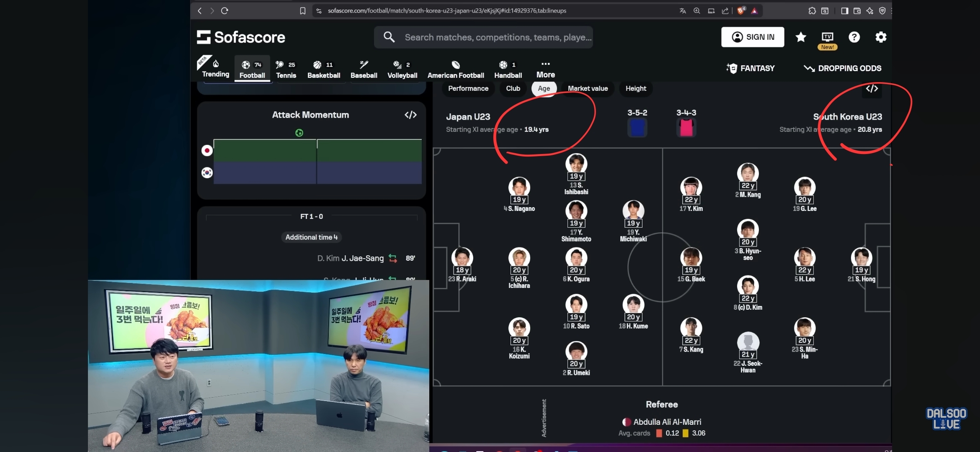Select the Performance lineup filter
Screen dimensions: 980x452
coord(468,88)
